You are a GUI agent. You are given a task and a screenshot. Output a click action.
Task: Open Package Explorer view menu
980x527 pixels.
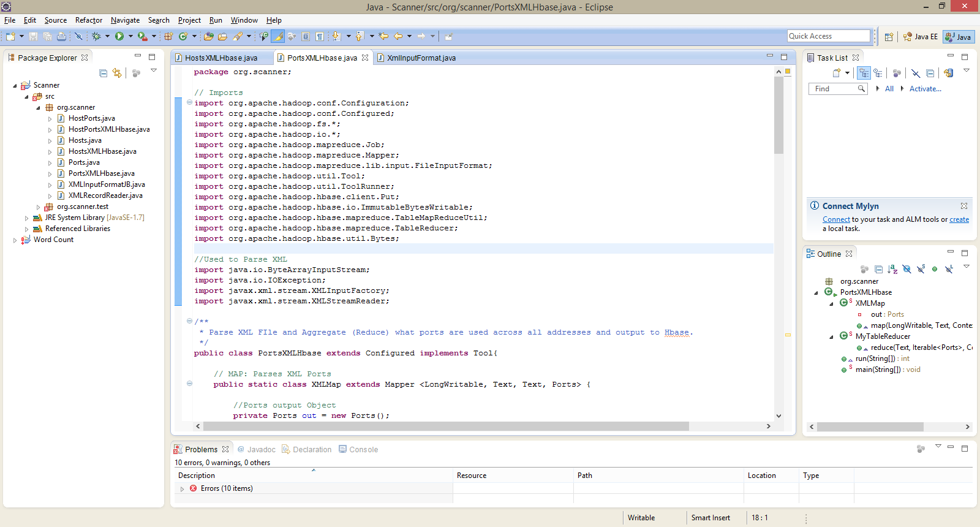coord(154,70)
